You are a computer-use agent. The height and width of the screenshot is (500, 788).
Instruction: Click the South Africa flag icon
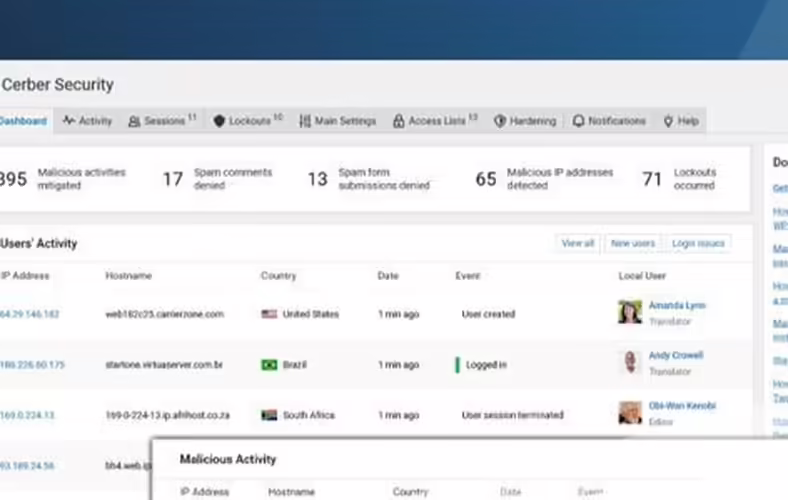point(269,415)
